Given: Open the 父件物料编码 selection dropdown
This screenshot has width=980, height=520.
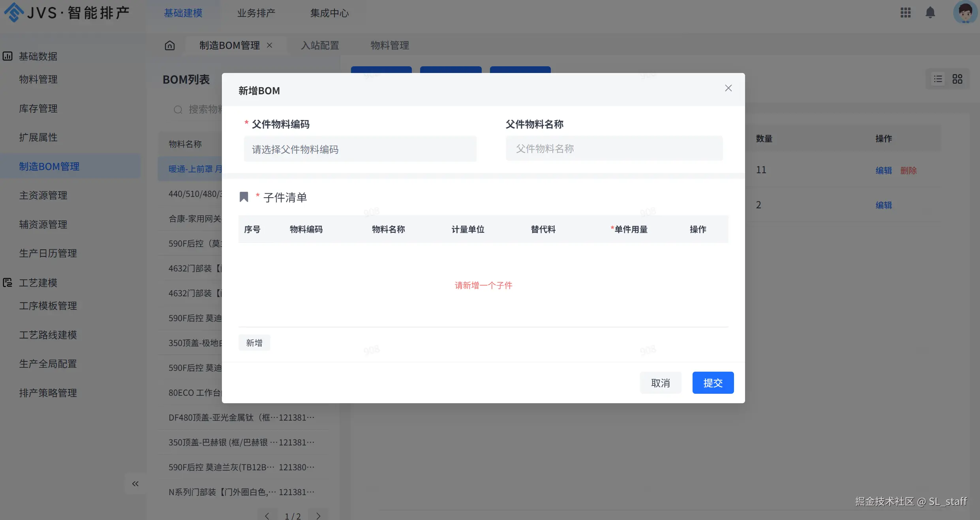Looking at the screenshot, I should point(360,149).
